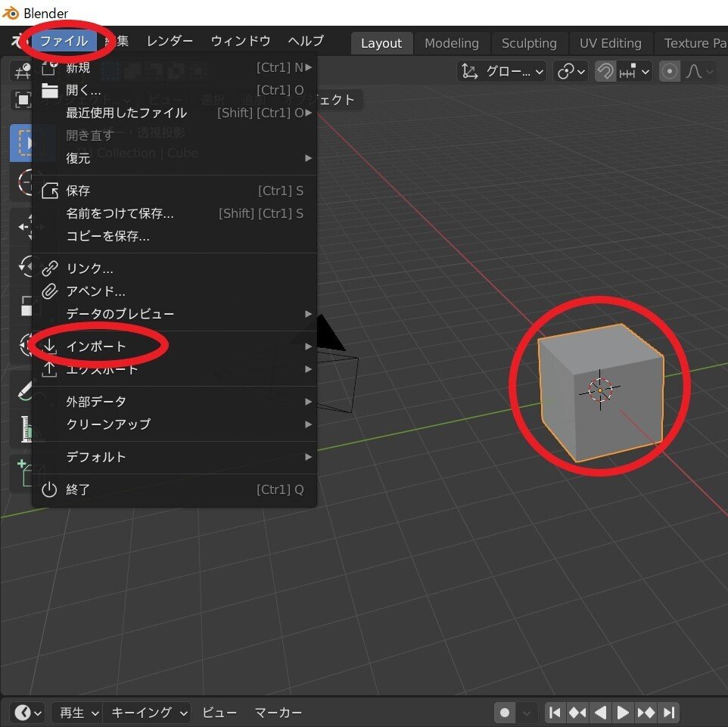Toggle auto keying record button
Viewport: 728px width, 727px height.
click(505, 712)
